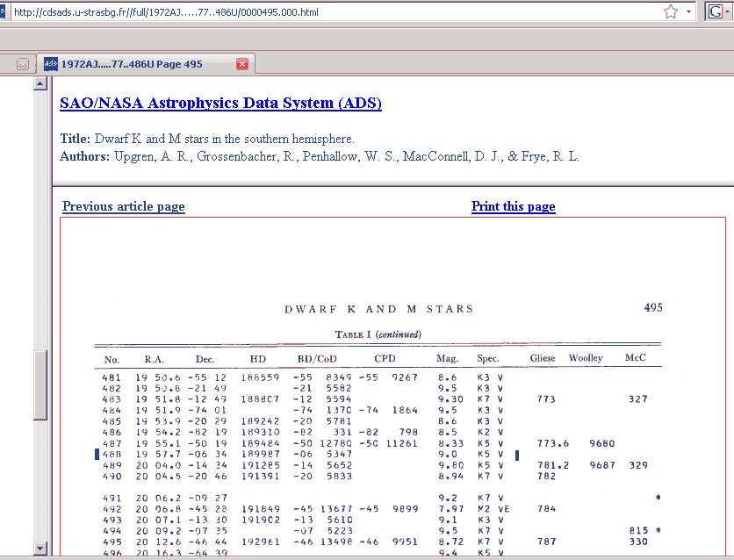Click the left frame scrollbar up arrow
Screen dimensions: 734x560
pyautogui.click(x=40, y=83)
